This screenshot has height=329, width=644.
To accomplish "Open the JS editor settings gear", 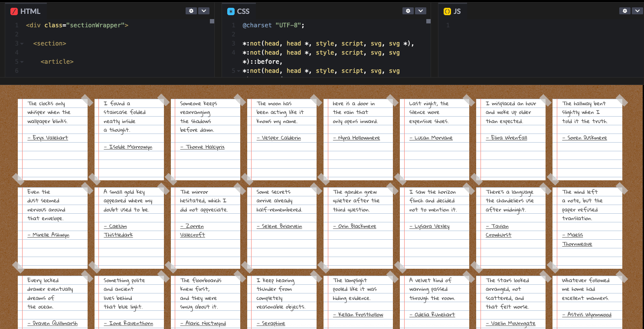I will click(x=624, y=11).
